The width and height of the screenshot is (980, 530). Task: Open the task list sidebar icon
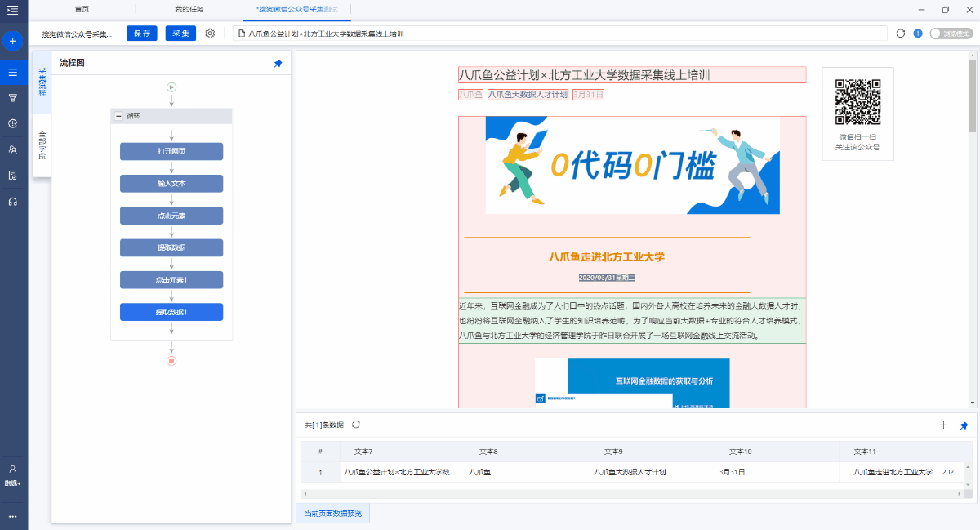[x=12, y=72]
